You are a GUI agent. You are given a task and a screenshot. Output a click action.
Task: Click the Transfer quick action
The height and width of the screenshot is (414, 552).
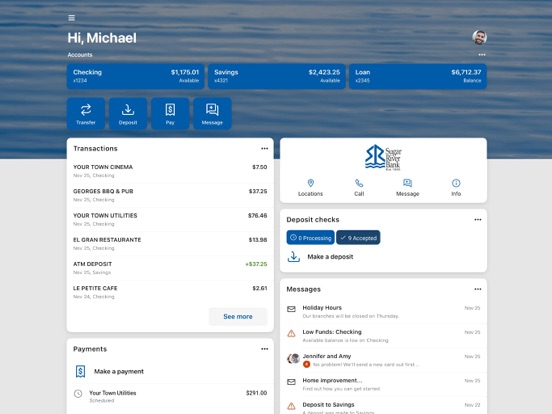coord(86,114)
